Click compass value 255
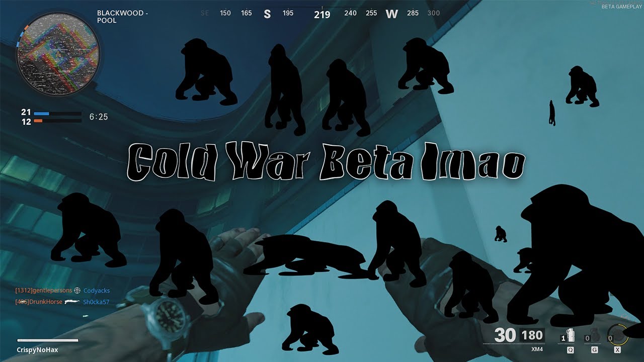The image size is (644, 362). (371, 13)
